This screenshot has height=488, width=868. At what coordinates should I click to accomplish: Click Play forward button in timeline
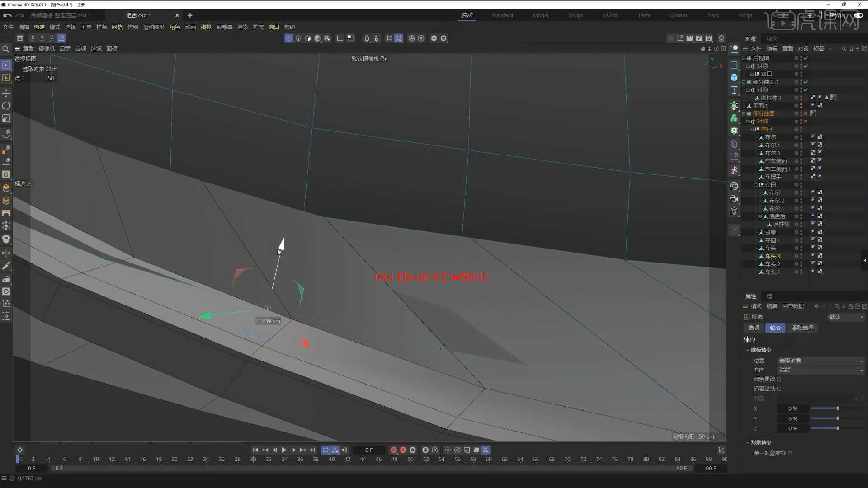284,450
